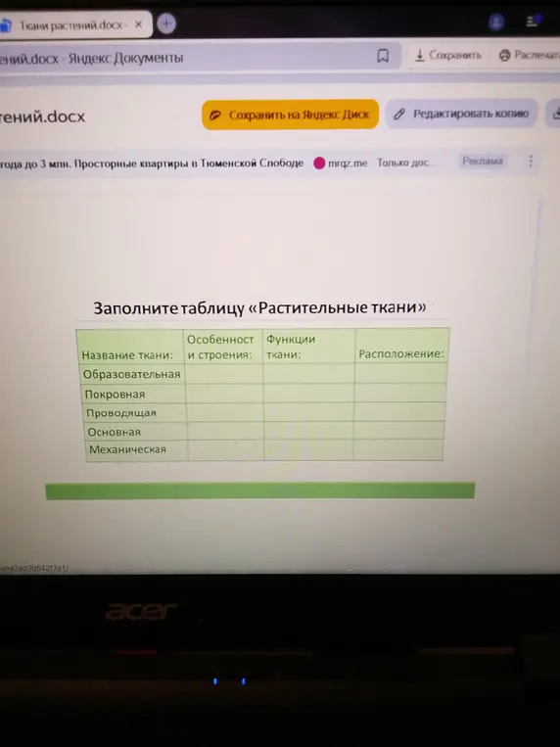
Task: Open the browser menu icon at top right
Action: click(x=533, y=21)
